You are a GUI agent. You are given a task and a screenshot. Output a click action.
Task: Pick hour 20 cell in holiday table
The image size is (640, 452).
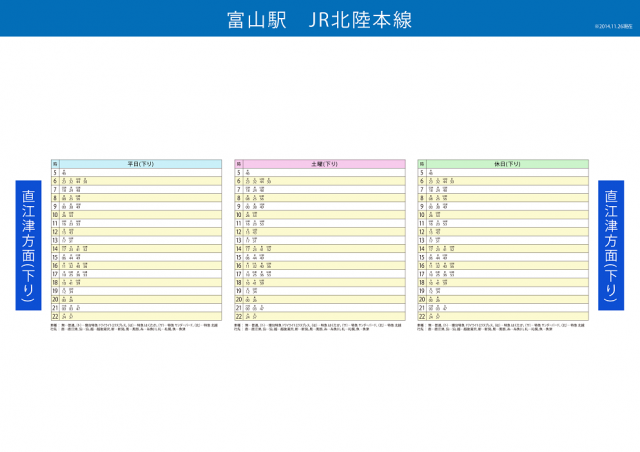tap(422, 299)
